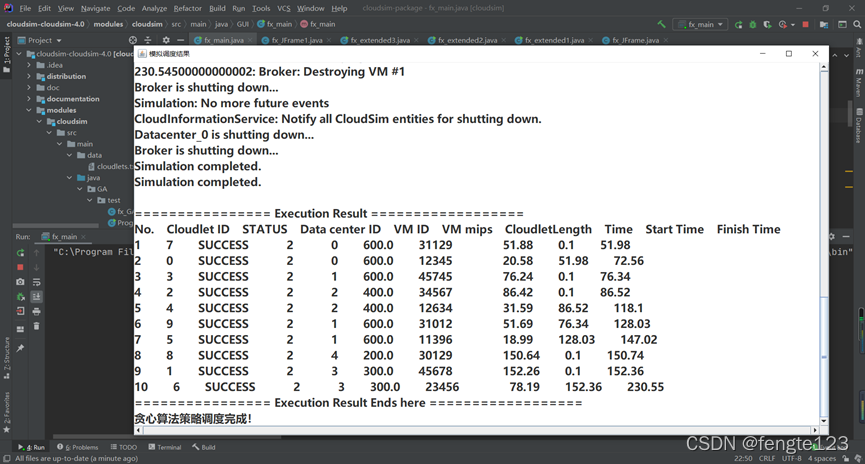Image resolution: width=865 pixels, height=464 pixels.
Task: Open the Problems tool window
Action: [x=78, y=447]
